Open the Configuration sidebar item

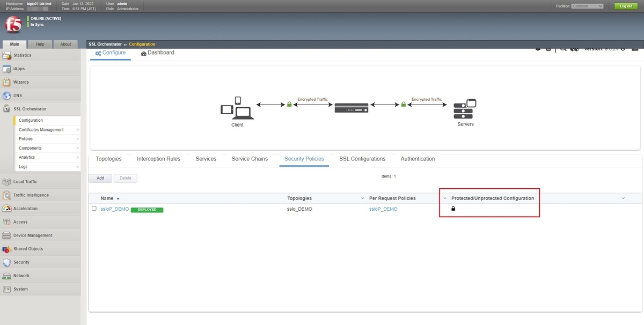point(31,121)
